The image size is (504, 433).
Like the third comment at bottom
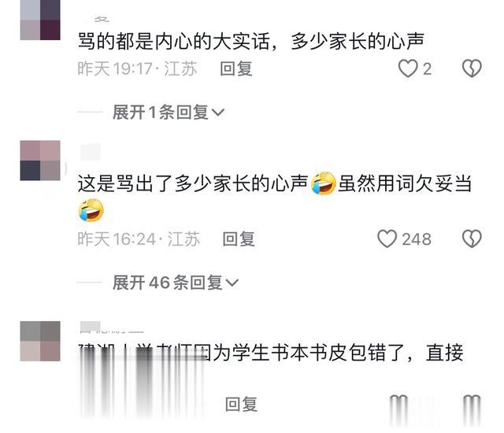[x=398, y=406]
